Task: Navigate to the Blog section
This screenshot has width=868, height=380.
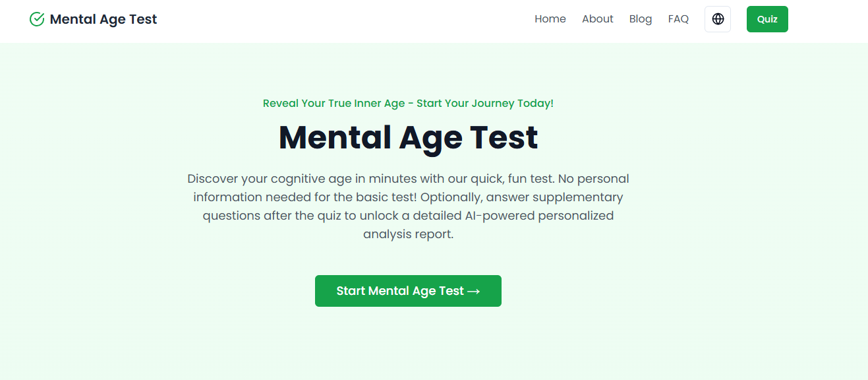Action: pos(641,19)
